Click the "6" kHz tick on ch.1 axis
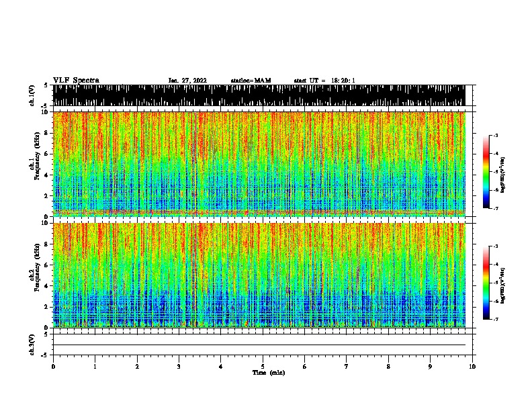 [x=47, y=154]
